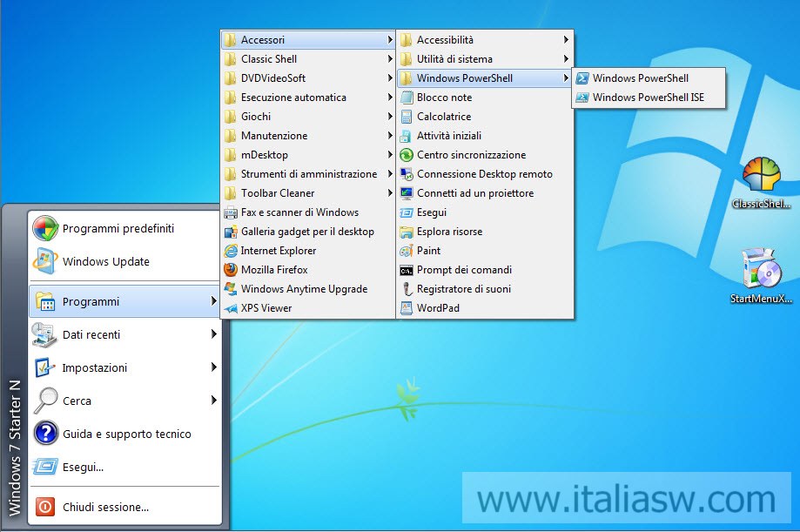This screenshot has height=532, width=800.
Task: Click the Chiudi sessione... label
Action: (x=105, y=508)
